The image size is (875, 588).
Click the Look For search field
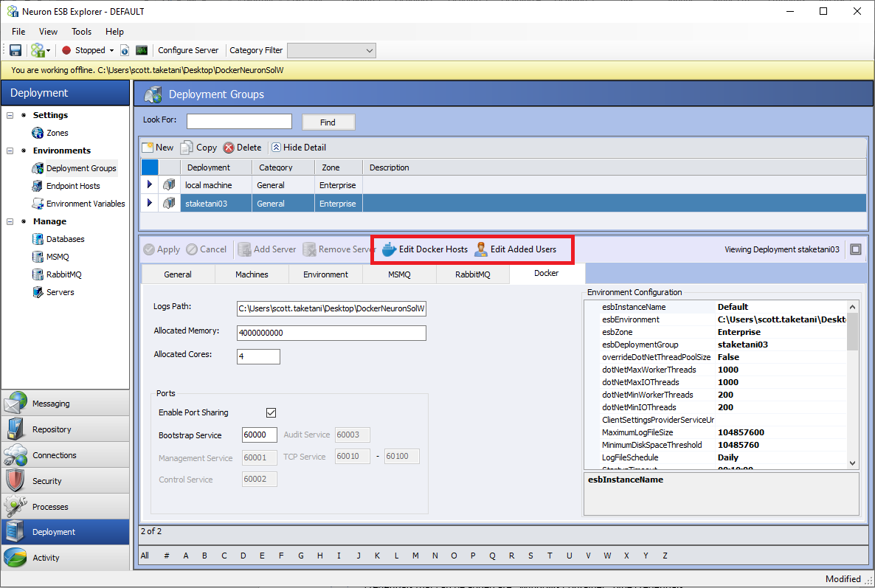click(239, 122)
